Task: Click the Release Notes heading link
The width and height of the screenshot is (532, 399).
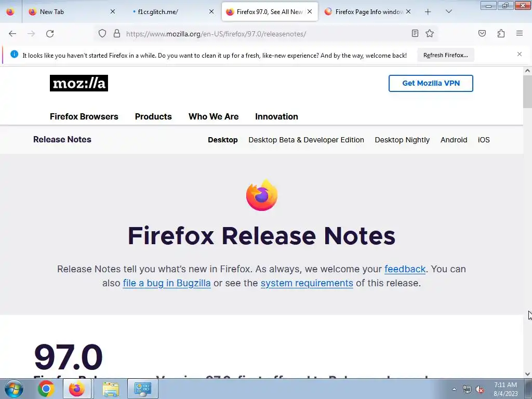Action: click(62, 139)
